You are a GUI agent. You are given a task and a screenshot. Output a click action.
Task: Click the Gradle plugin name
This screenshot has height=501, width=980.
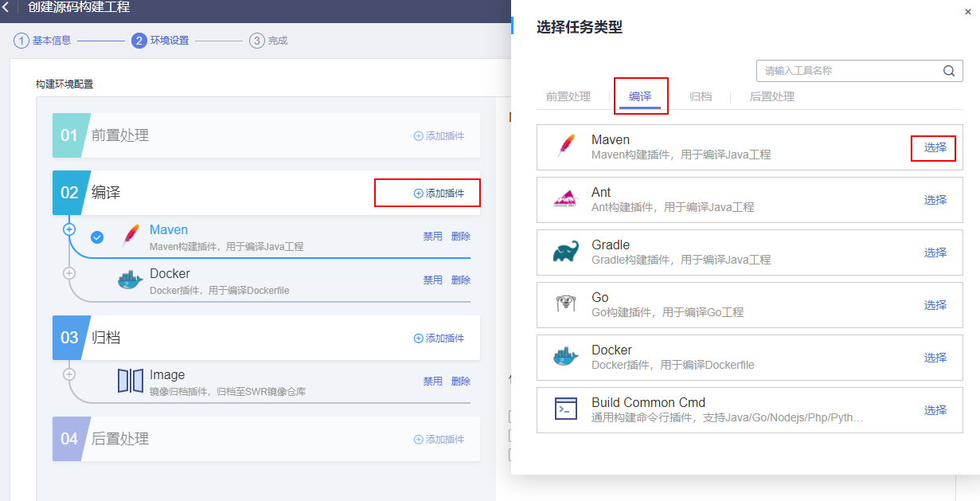[611, 245]
